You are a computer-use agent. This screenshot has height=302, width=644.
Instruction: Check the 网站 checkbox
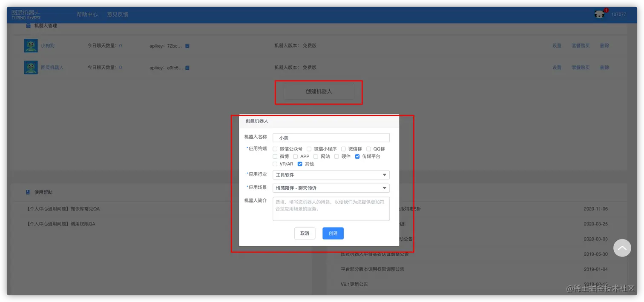pos(316,157)
